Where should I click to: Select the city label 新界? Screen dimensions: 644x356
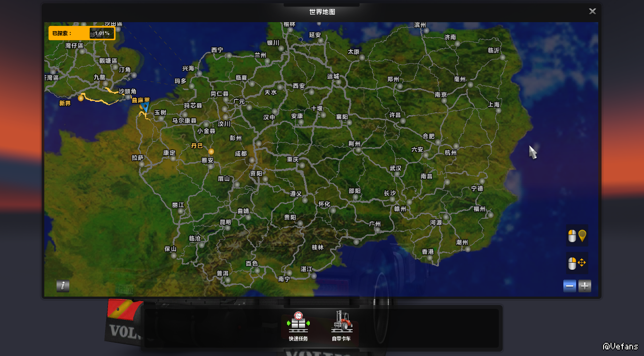(65, 103)
